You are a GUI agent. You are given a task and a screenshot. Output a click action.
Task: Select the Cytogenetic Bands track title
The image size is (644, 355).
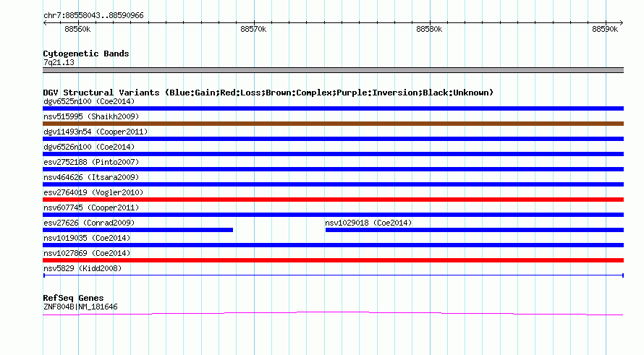86,54
